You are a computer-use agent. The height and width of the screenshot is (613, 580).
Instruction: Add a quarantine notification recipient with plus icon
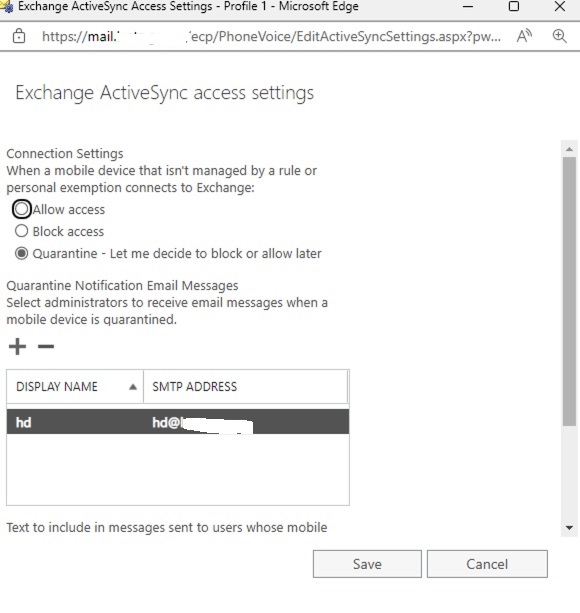[17, 346]
